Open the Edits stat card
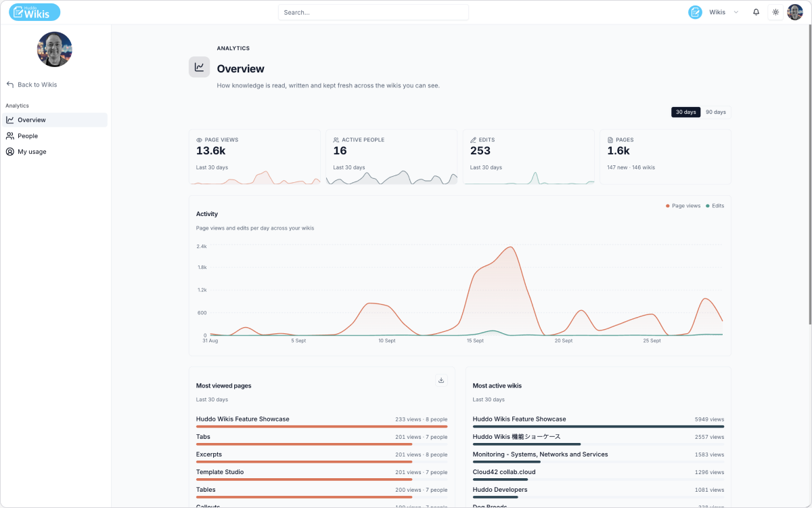This screenshot has width=812, height=508. 528,157
